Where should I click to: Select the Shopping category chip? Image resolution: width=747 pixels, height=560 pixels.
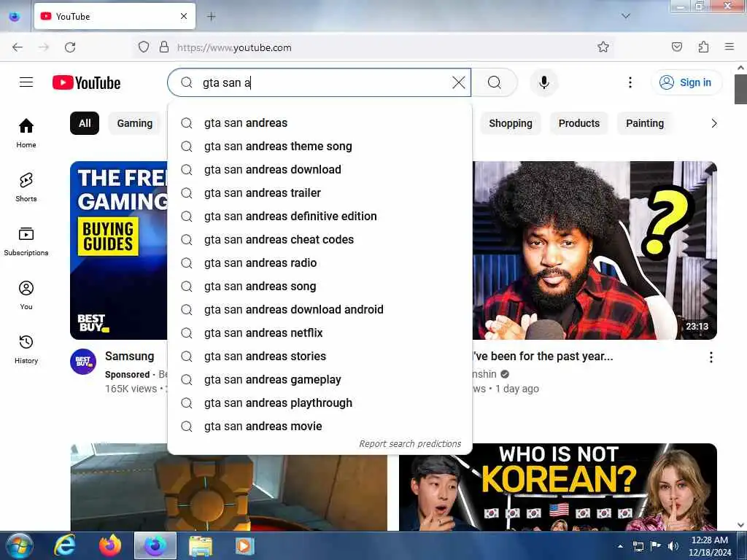(510, 123)
